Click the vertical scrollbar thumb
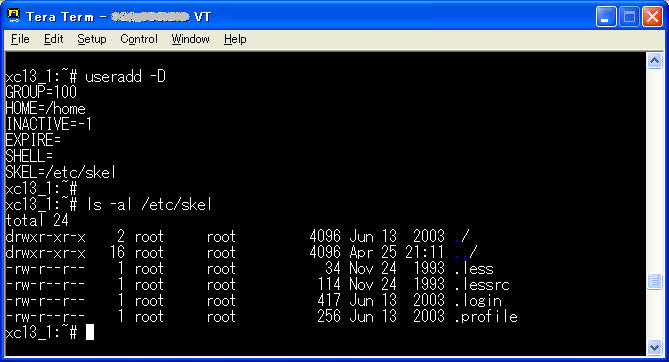This screenshot has height=362, width=669. click(x=654, y=282)
